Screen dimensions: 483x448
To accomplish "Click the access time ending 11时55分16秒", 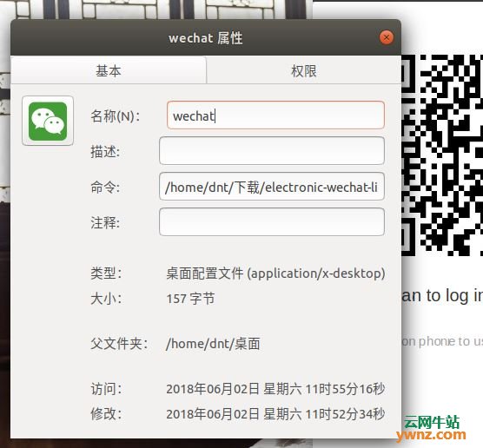I will click(x=275, y=389).
